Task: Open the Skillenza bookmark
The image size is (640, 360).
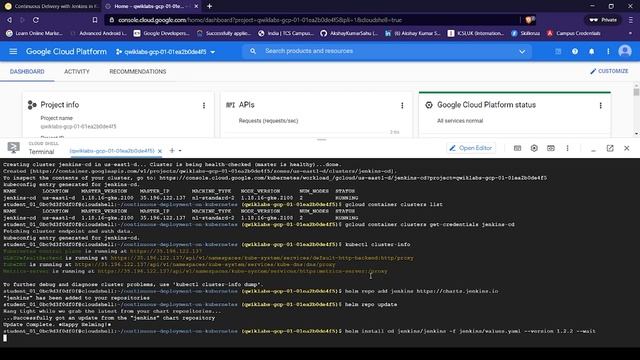Action: (x=525, y=33)
